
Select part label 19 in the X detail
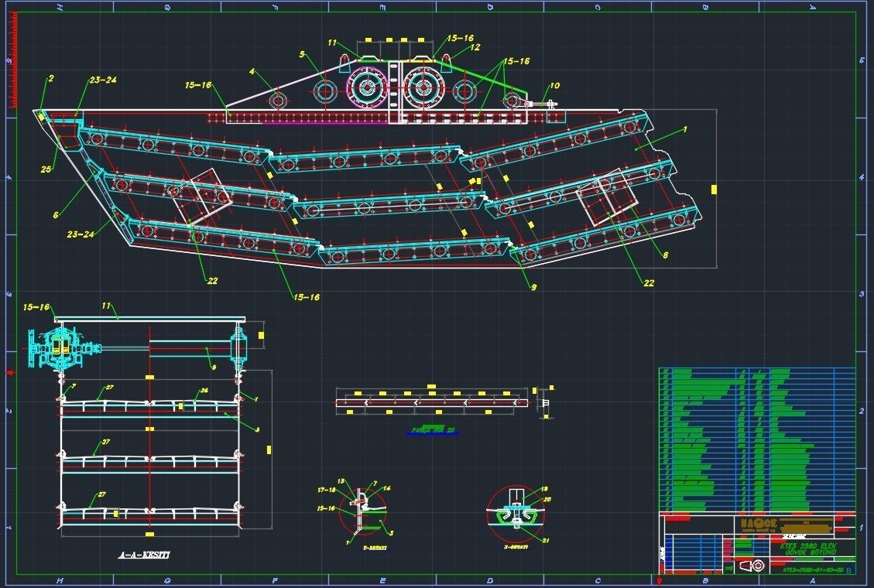tap(544, 489)
